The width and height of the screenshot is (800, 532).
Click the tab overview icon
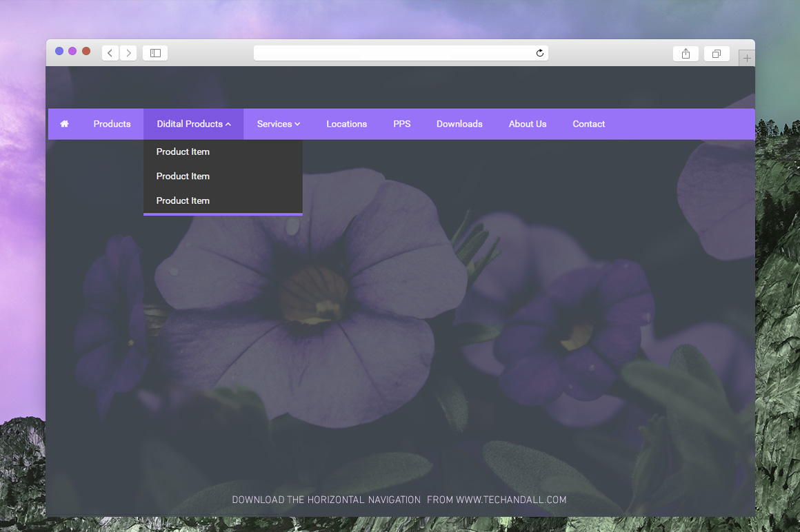(x=717, y=53)
